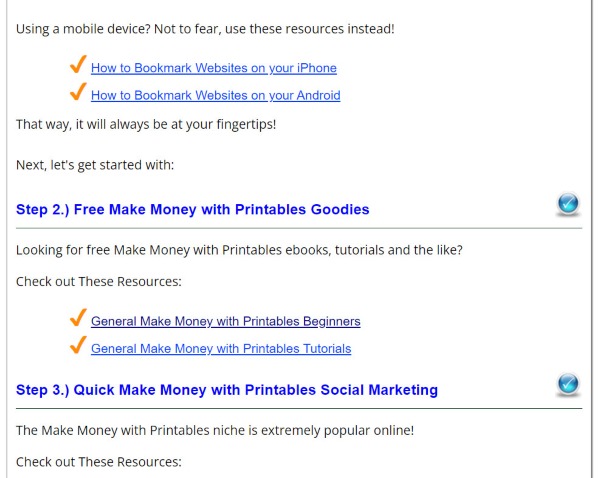This screenshot has width=600, height=478.
Task: Click the "Using a mobile device?" paragraph
Action: 205,28
